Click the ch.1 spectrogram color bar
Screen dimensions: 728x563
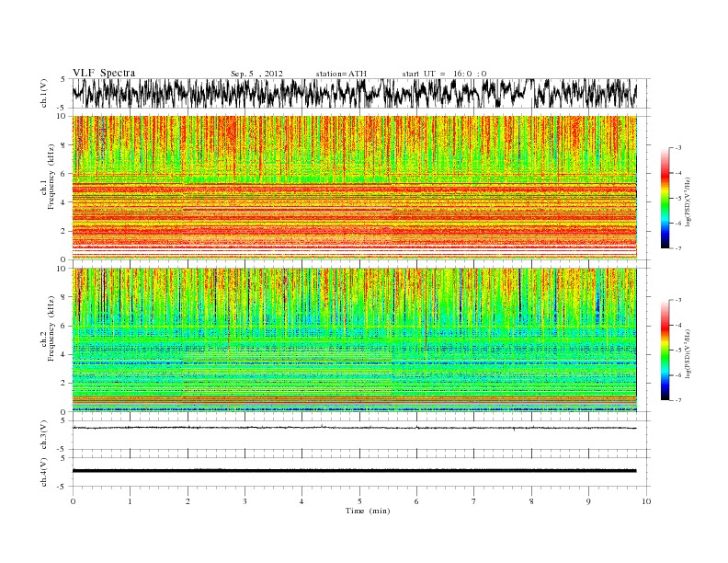tap(665, 198)
